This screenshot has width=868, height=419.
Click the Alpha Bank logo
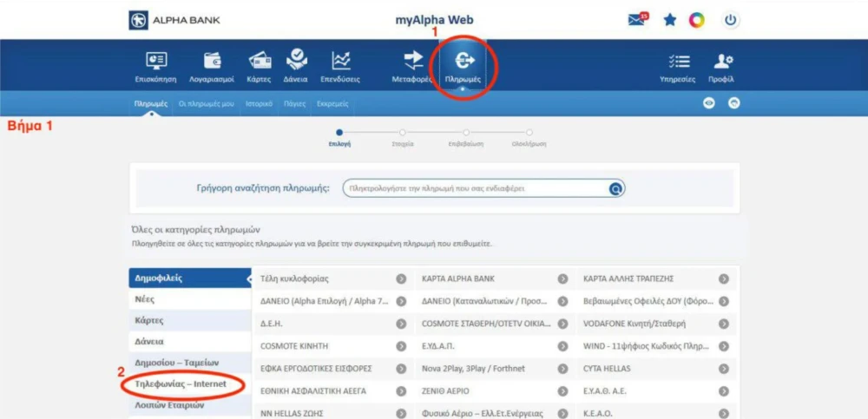(175, 21)
